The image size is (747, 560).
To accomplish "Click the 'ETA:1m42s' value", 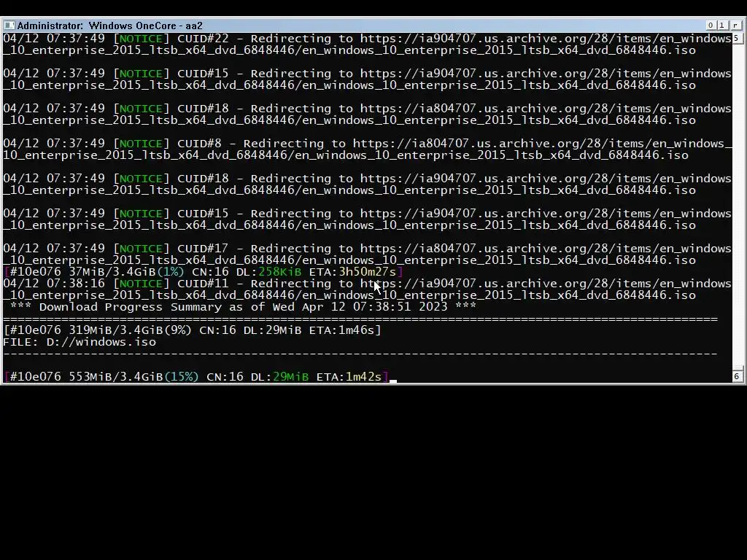I will tap(349, 377).
